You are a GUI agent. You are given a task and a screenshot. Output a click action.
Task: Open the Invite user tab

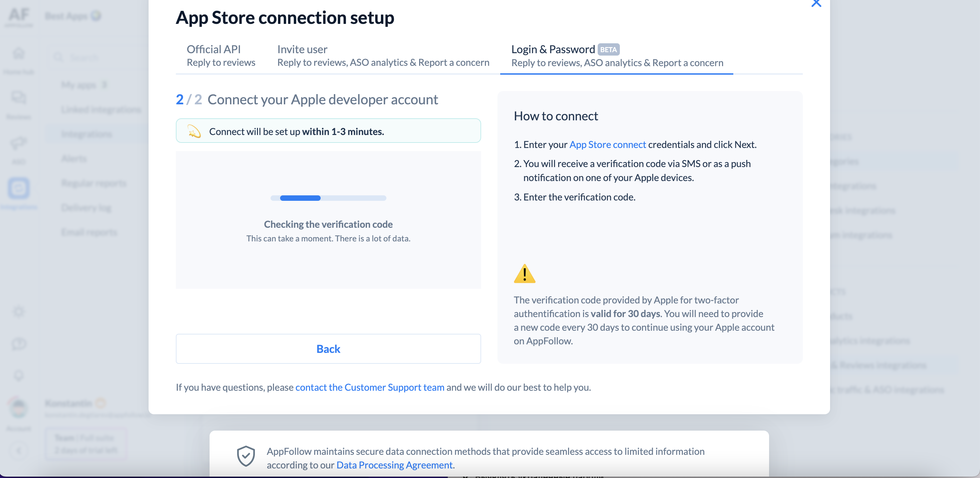click(383, 56)
